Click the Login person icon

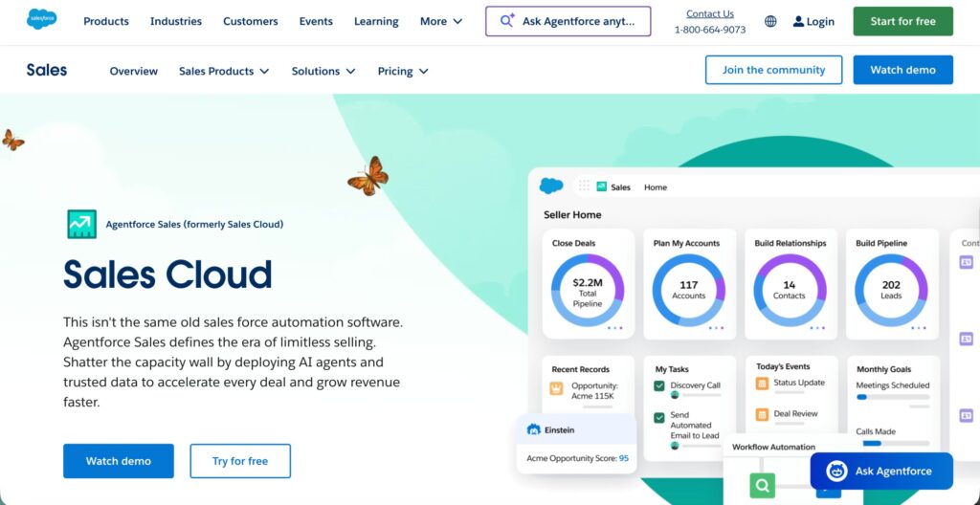[798, 21]
